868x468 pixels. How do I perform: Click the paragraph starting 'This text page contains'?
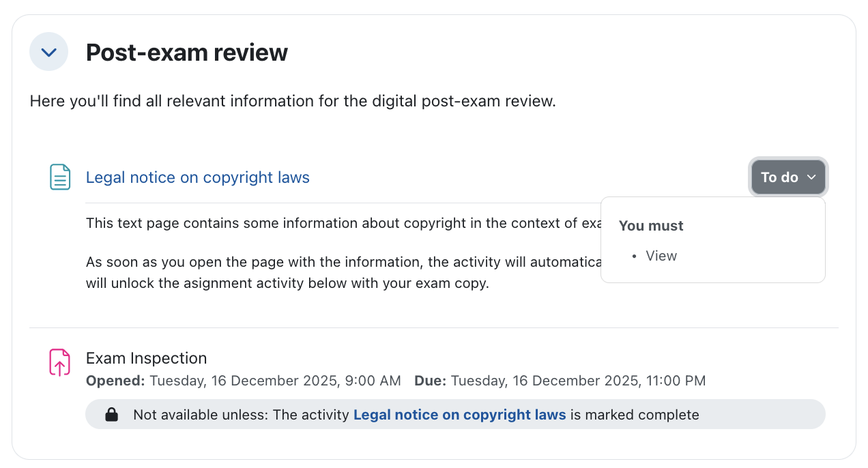341,223
